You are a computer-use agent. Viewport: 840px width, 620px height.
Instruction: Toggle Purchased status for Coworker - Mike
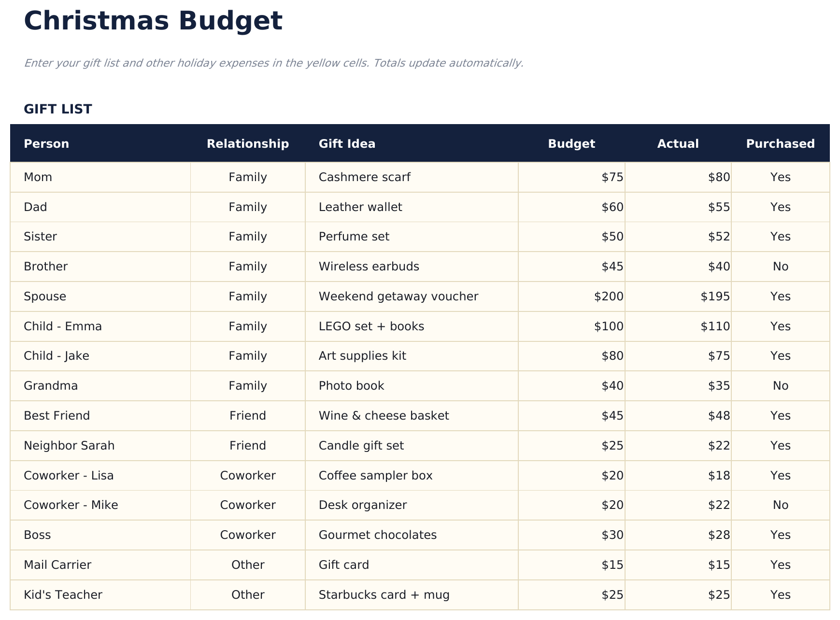(781, 505)
